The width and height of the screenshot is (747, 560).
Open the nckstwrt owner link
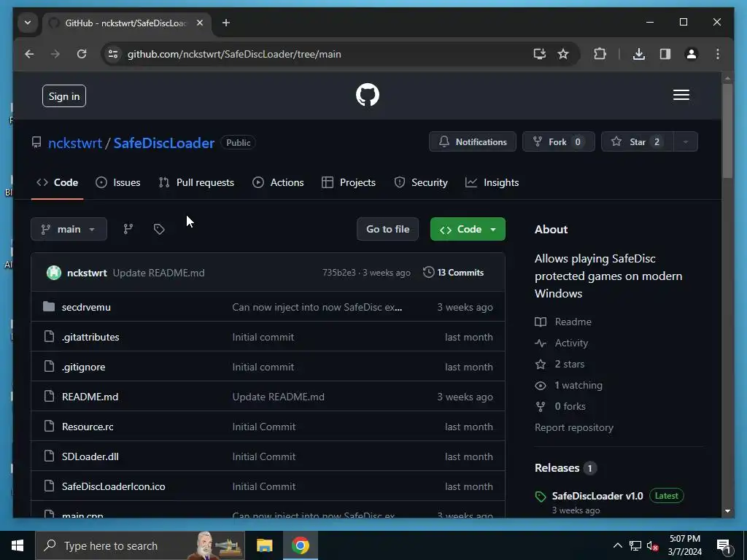75,143
